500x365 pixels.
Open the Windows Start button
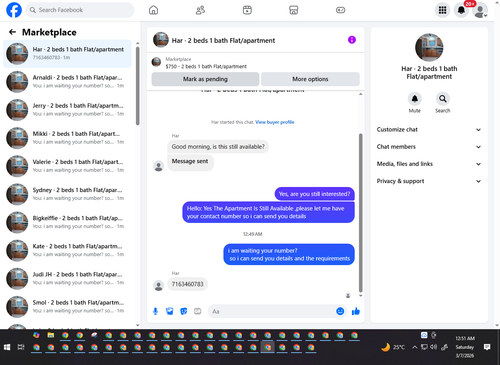7,347
